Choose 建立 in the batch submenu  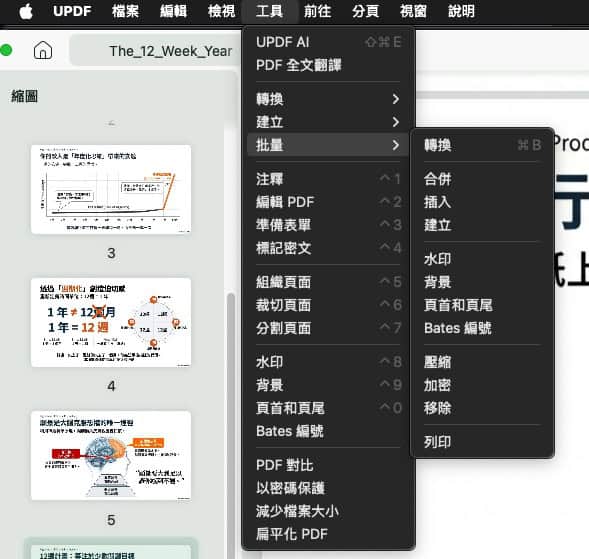point(482,225)
